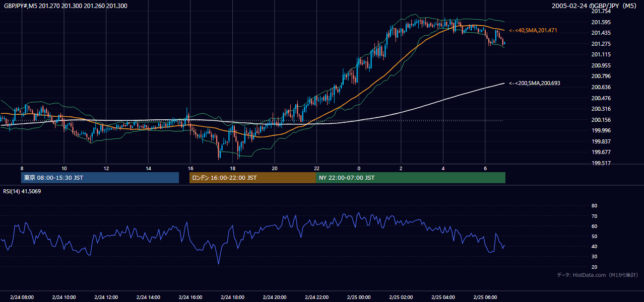Click hour tick 12 under price chart
This screenshot has height=302, width=644.
[106, 168]
